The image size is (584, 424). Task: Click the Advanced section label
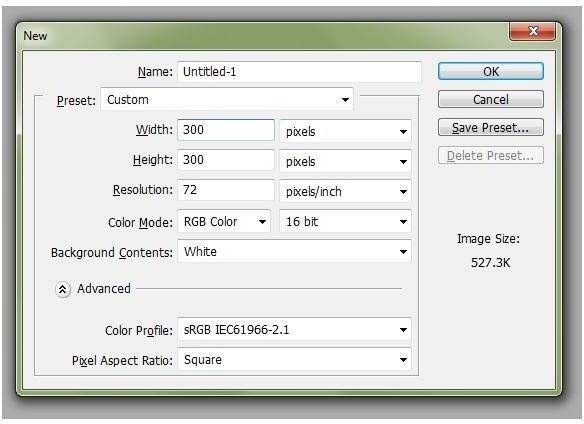pyautogui.click(x=104, y=289)
